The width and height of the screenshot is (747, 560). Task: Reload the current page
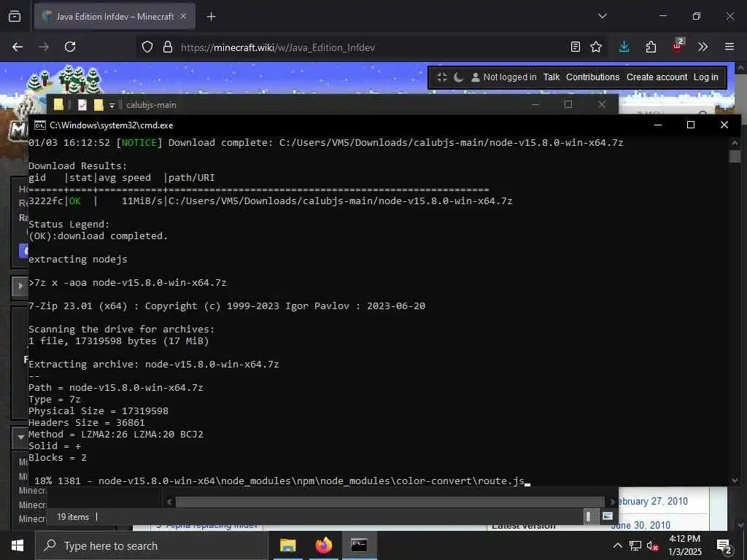[70, 47]
